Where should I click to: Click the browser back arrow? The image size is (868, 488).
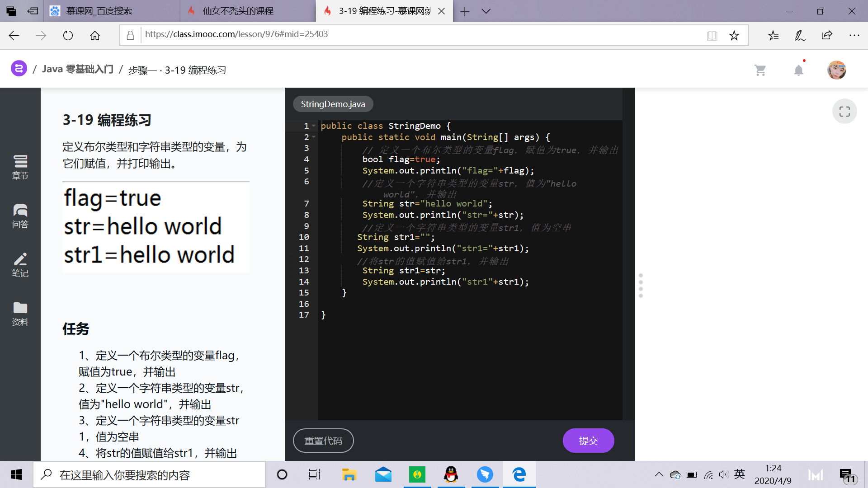pos(14,35)
